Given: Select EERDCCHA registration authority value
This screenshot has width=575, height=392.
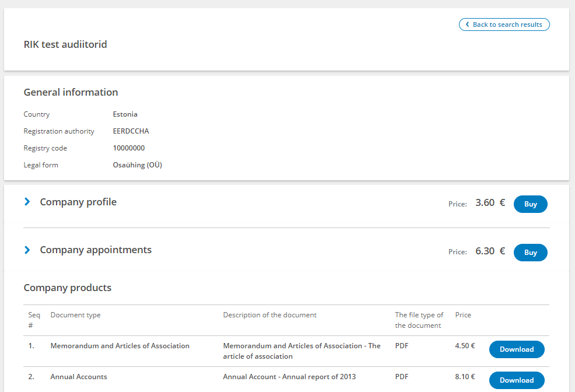Looking at the screenshot, I should coord(131,131).
